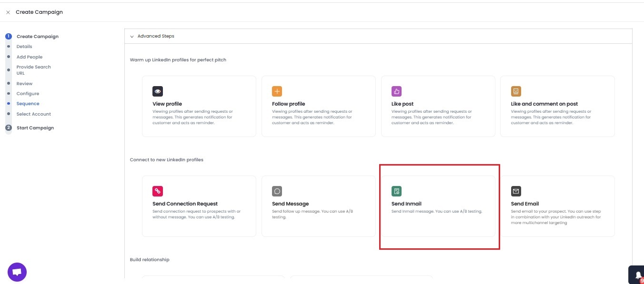This screenshot has width=644, height=284.
Task: Go to the Sequence step
Action: (x=28, y=104)
